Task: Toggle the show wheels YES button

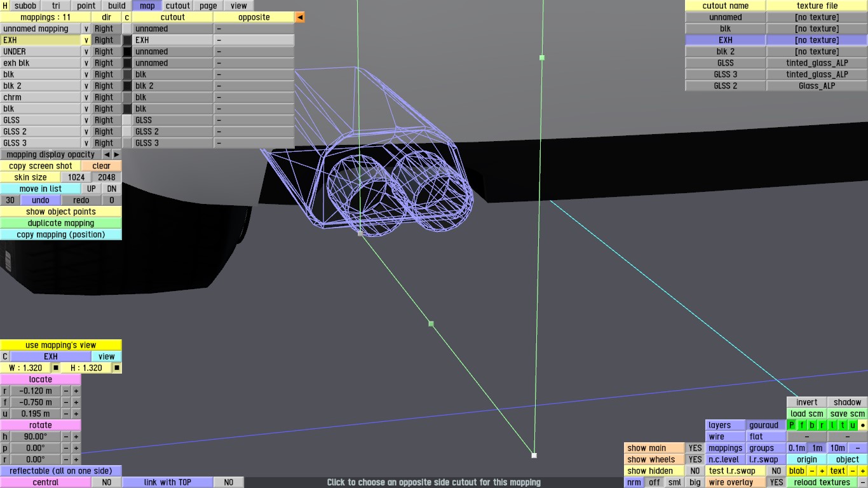Action: [695, 459]
